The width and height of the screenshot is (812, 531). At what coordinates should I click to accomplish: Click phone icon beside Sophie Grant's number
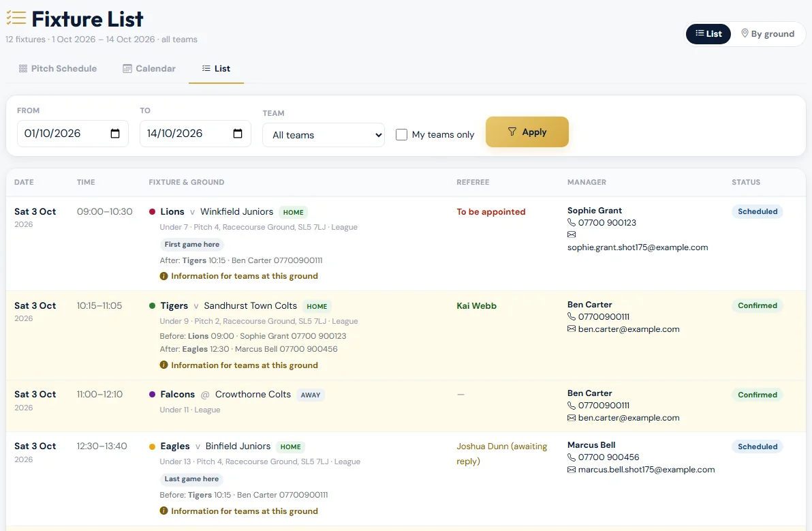pos(572,223)
